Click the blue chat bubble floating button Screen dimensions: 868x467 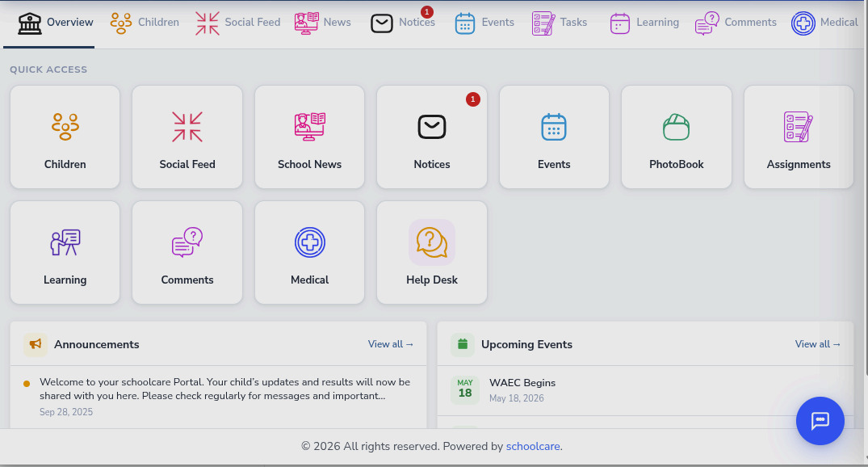click(820, 420)
